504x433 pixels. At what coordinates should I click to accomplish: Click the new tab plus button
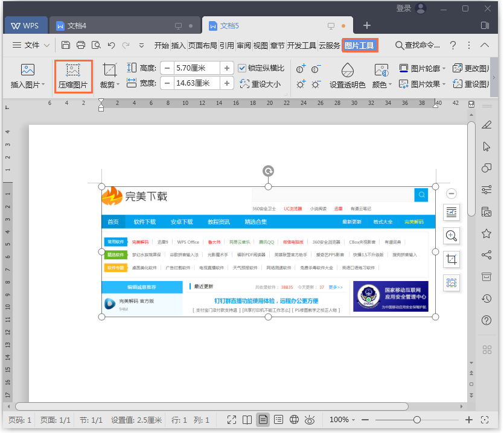click(x=367, y=25)
